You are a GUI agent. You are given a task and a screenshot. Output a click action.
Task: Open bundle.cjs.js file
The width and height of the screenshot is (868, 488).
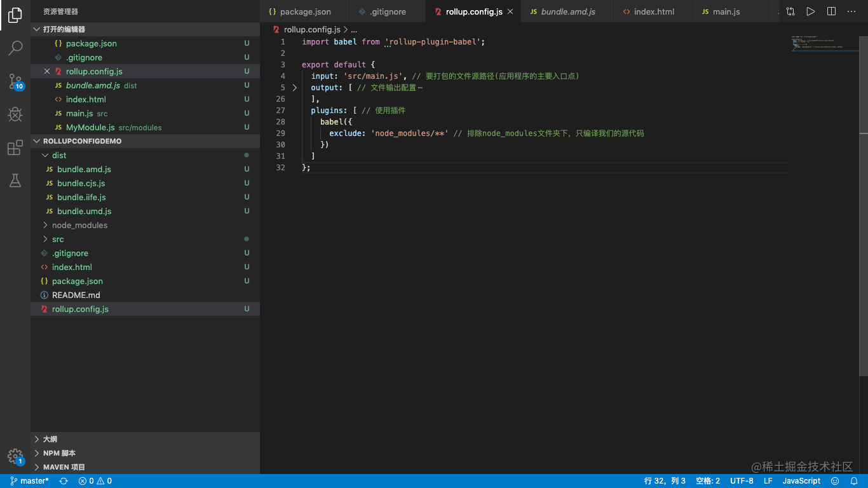coord(145,183)
